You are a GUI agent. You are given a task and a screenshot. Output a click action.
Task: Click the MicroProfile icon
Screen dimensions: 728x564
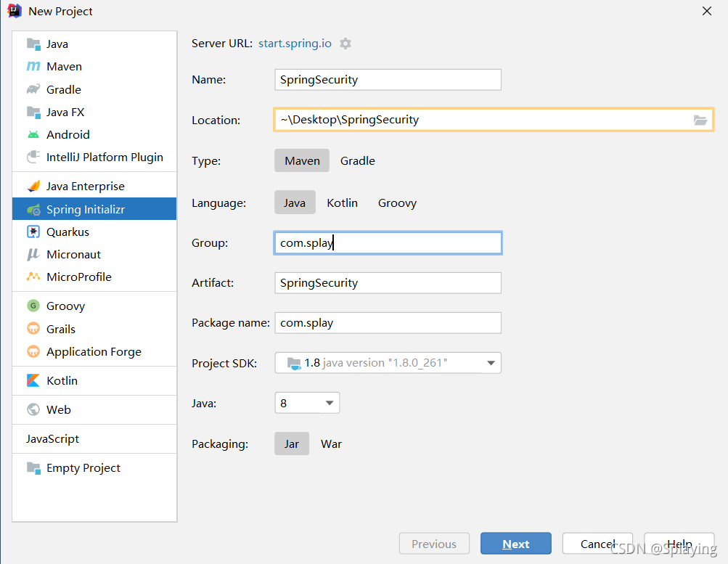[33, 277]
